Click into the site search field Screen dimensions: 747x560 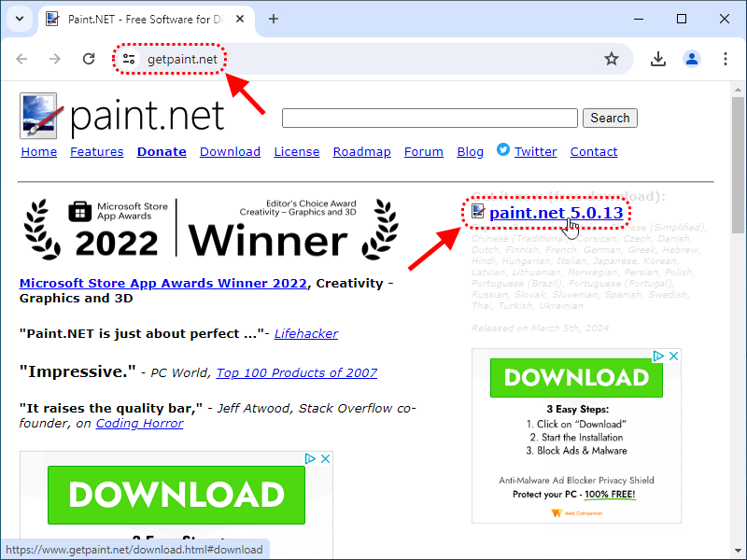coord(430,119)
